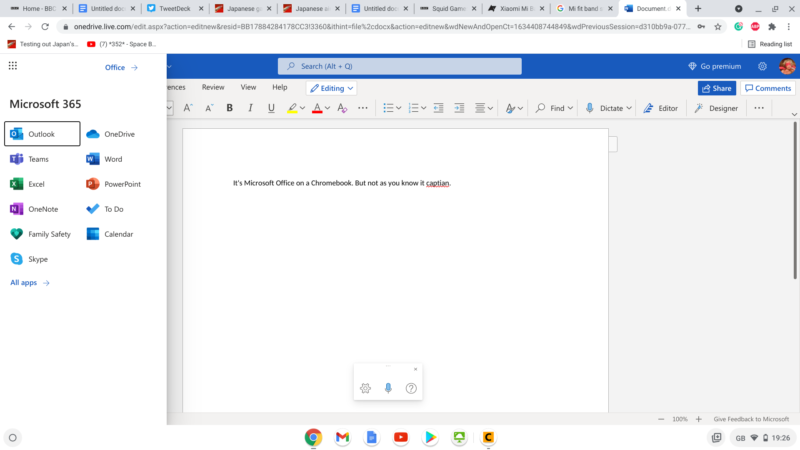The width and height of the screenshot is (800, 450).
Task: Click Give Feedback to Microsoft
Action: [751, 419]
